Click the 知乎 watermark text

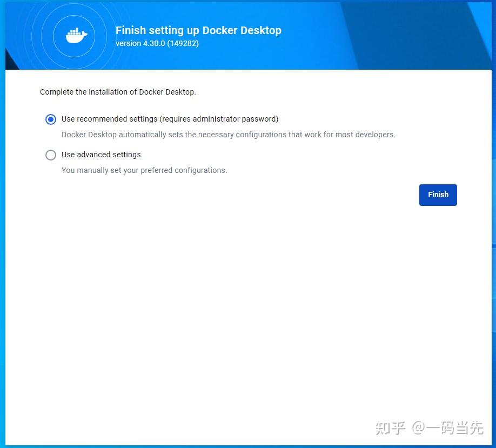pyautogui.click(x=390, y=429)
